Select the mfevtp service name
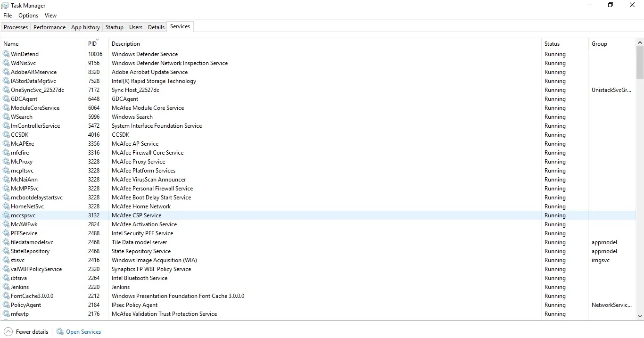Screen dimensions: 644x338 (20, 314)
